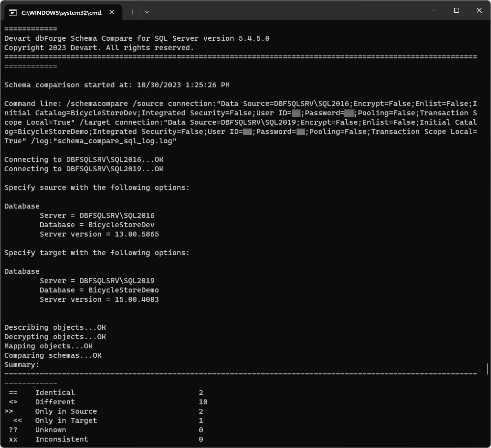Click the cmd icon in the tab
The height and width of the screenshot is (448, 491).
click(13, 13)
